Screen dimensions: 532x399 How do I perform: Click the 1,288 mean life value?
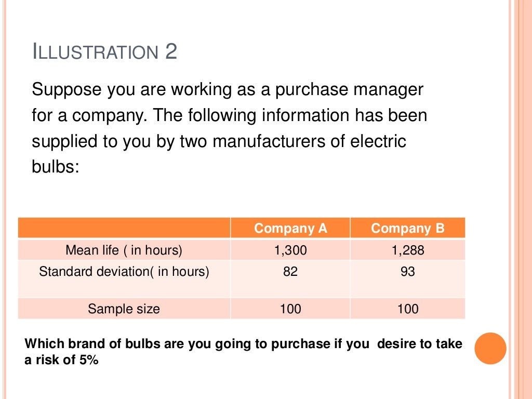[x=407, y=250]
